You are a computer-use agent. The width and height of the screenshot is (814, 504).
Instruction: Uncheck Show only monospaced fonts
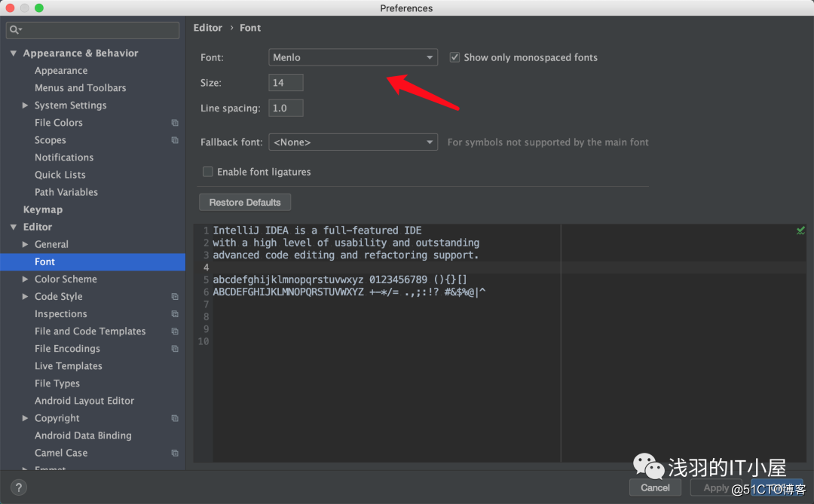pyautogui.click(x=454, y=57)
